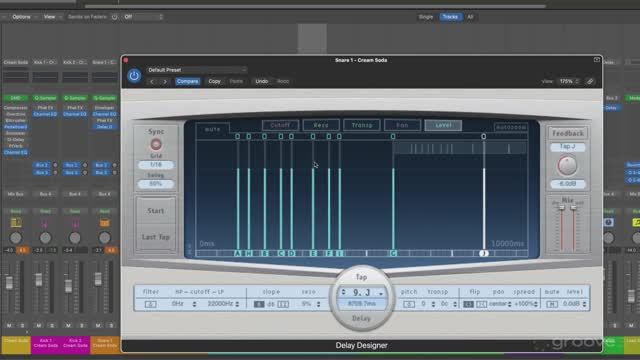Screen dimensions: 640x360
Task: Click the Snare 1 channel drum icon
Action: pos(104,223)
